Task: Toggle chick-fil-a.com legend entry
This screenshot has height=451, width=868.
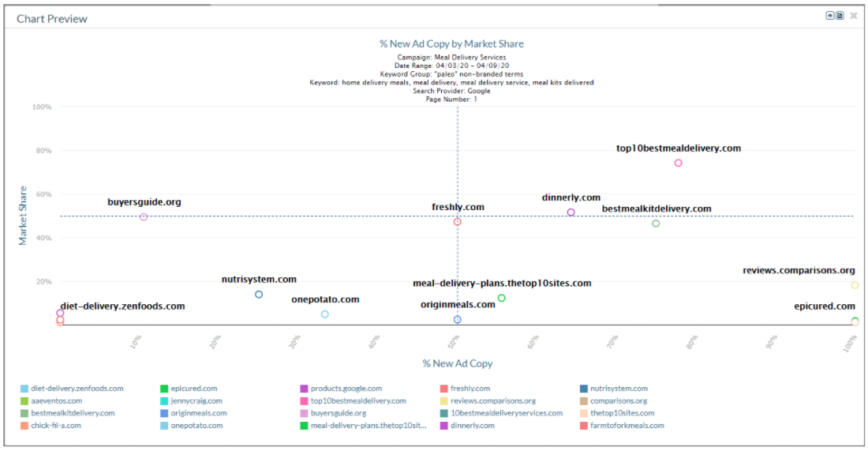Action: [x=51, y=426]
